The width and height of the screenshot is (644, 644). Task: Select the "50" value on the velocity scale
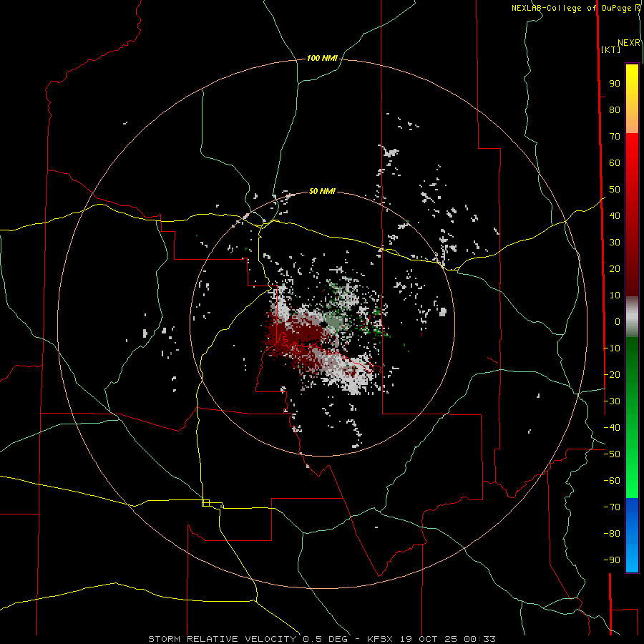[615, 190]
